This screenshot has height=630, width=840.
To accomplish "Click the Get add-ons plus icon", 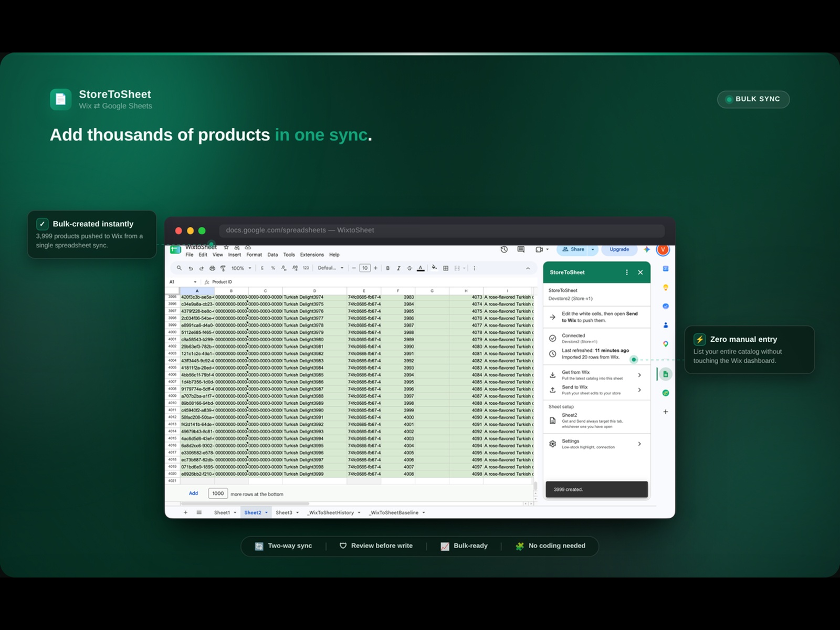I will (x=666, y=412).
